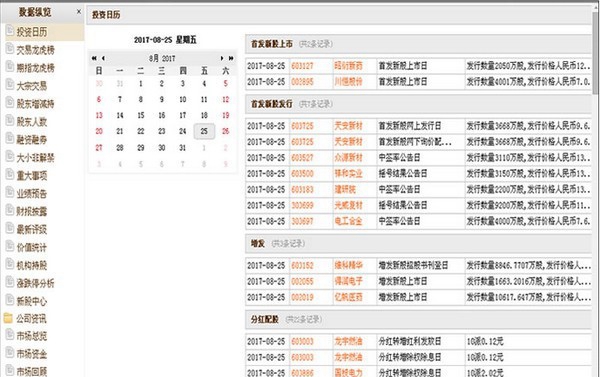The height and width of the screenshot is (377, 600).
Task: Click the 增发新股招股书刊登日 cell
Action: [421, 265]
